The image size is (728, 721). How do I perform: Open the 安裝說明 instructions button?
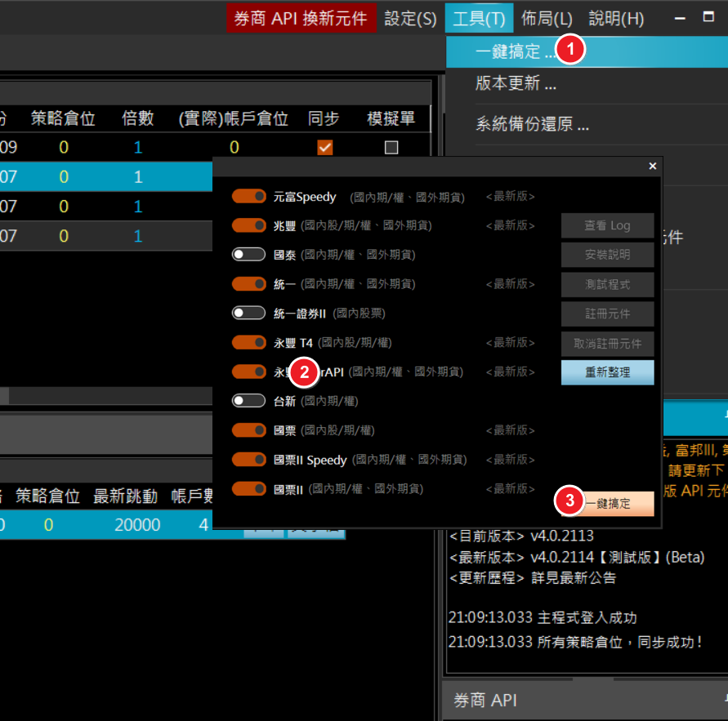coord(607,255)
